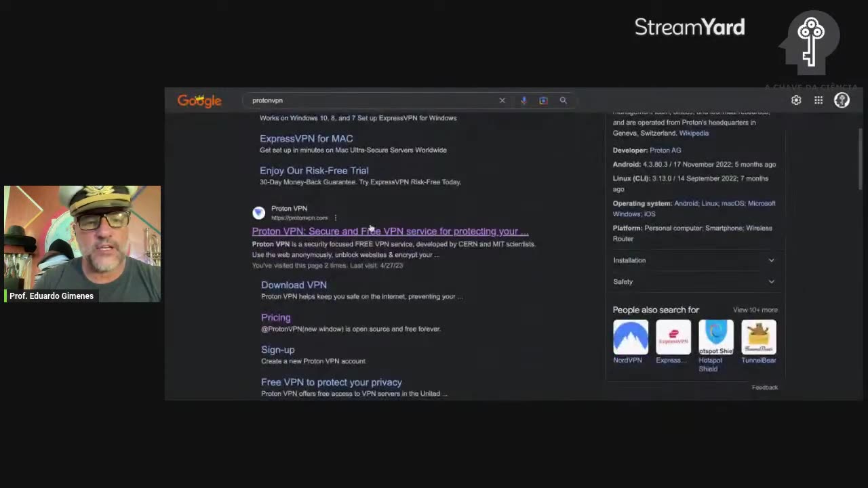The width and height of the screenshot is (868, 488).
Task: Expand the Safety section
Action: click(x=693, y=281)
